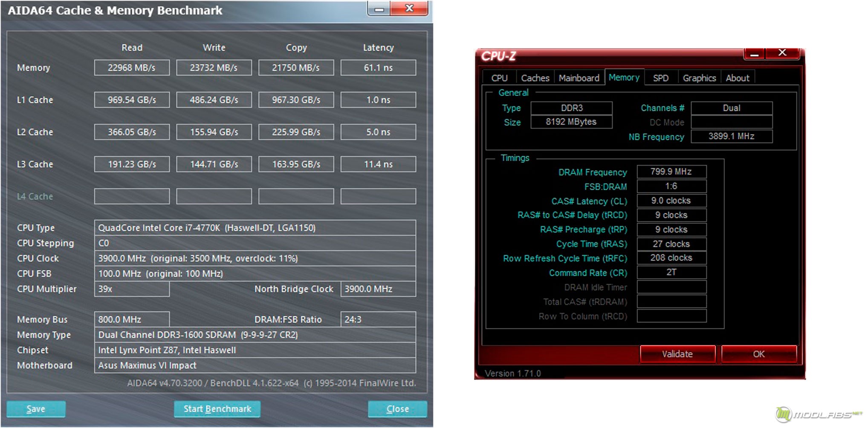Select L1 Cache write 486.24 GB/s
The height and width of the screenshot is (428, 868).
[x=214, y=100]
